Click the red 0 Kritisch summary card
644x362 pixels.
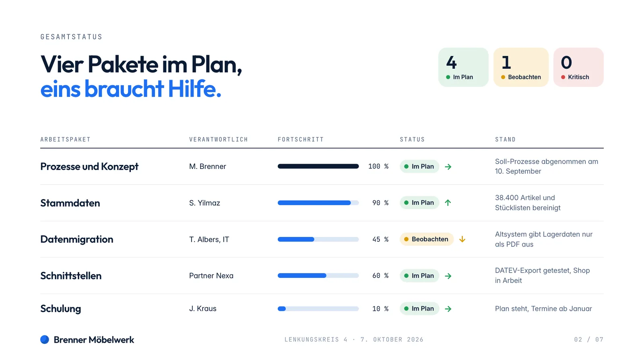coord(578,67)
